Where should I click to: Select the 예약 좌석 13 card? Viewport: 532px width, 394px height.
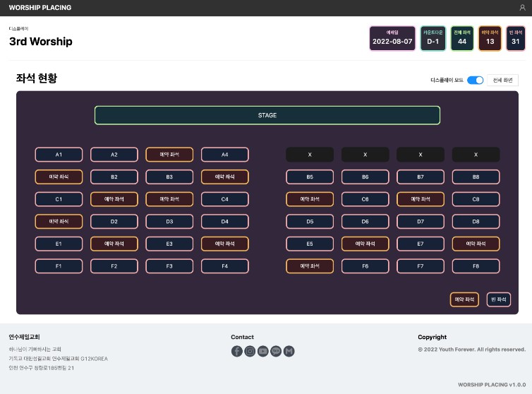click(490, 38)
